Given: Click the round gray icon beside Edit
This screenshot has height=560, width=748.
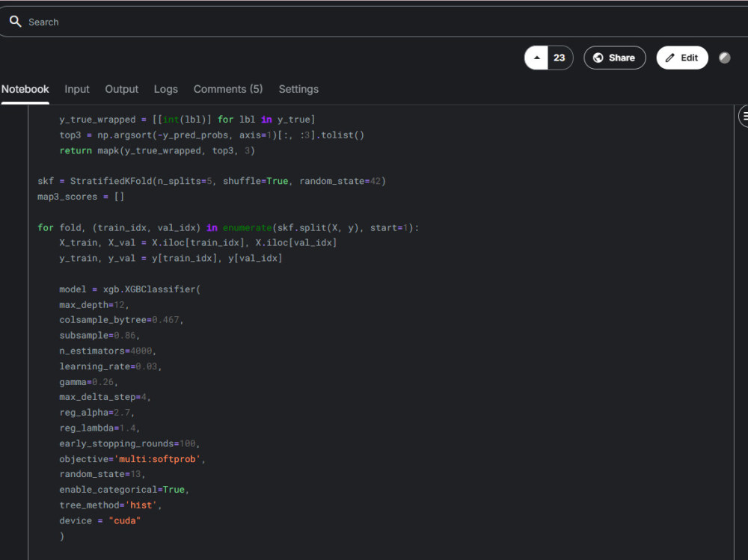Looking at the screenshot, I should (x=725, y=58).
